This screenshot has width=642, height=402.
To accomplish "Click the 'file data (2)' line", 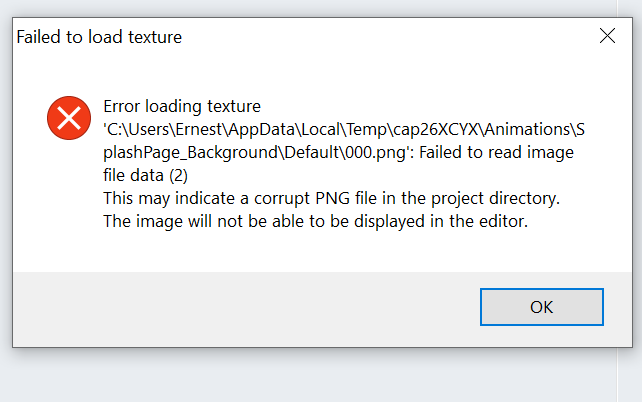I will pos(145,175).
